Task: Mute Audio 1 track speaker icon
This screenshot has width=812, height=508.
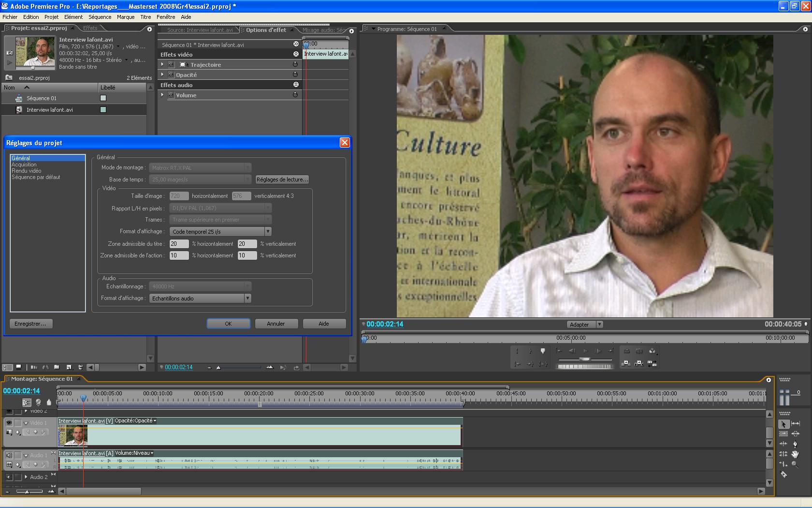Action: [9, 455]
